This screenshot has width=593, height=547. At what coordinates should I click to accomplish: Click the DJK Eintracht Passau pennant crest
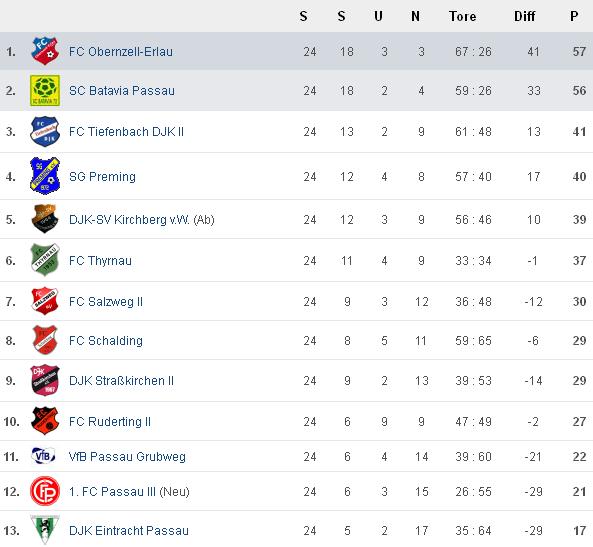pyautogui.click(x=45, y=530)
